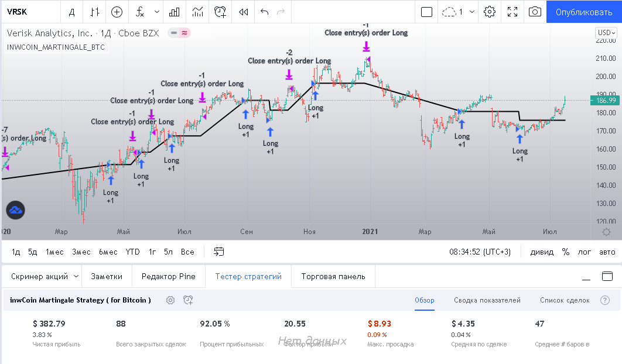This screenshot has width=622, height=364.
Task: Open the Список сделок tab
Action: click(x=565, y=300)
